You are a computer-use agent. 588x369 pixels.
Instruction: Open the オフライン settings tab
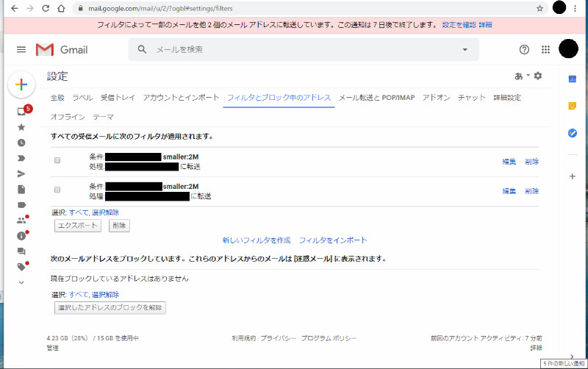[68, 117]
